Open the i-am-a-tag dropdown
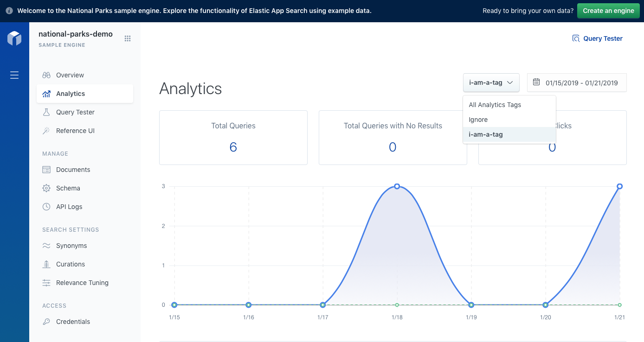The height and width of the screenshot is (342, 644). 491,82
